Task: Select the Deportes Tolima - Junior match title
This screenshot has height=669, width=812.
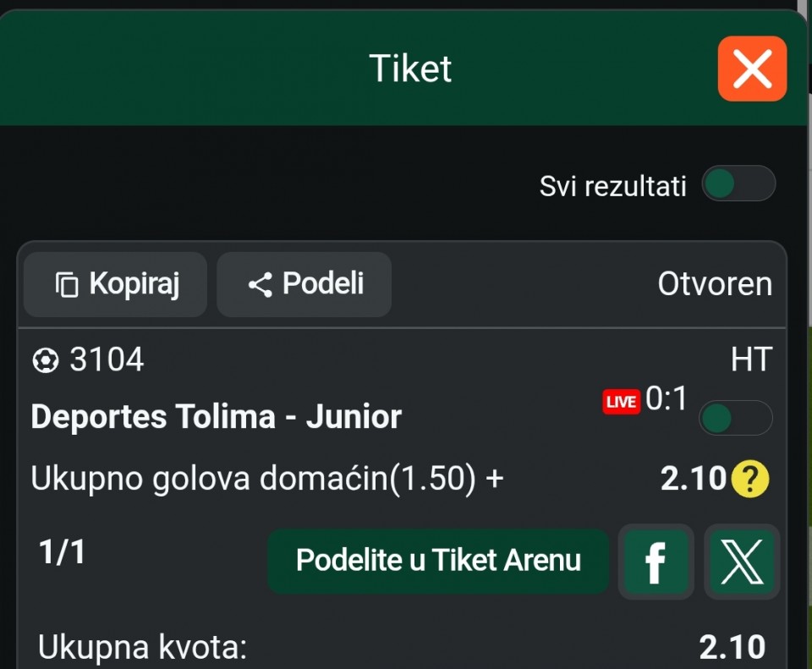Action: [216, 417]
